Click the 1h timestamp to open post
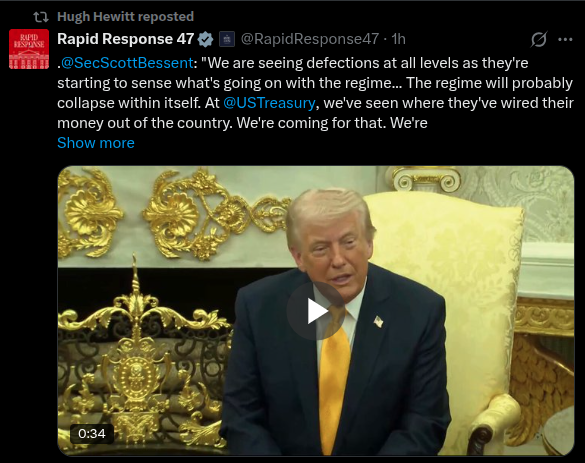585x463 pixels. (x=398, y=39)
